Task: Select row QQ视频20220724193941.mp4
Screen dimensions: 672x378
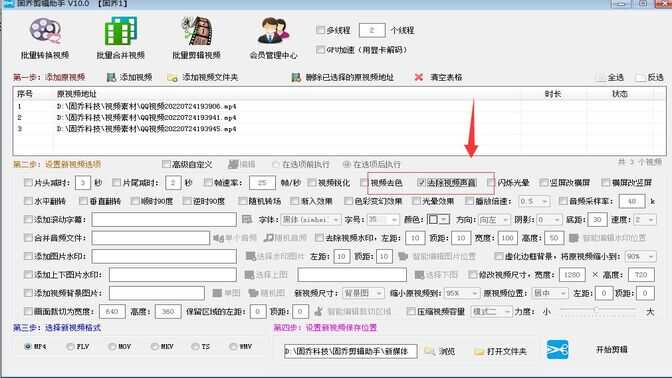Action: (x=339, y=117)
